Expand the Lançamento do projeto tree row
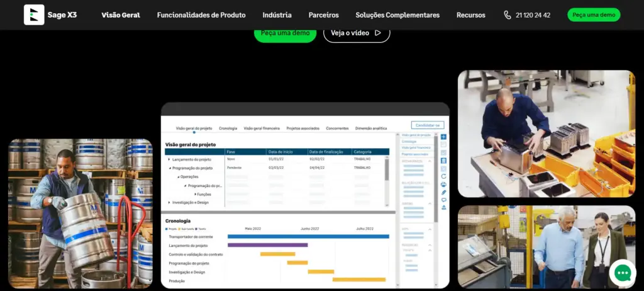Screen dimensions: 644x291 pos(169,159)
